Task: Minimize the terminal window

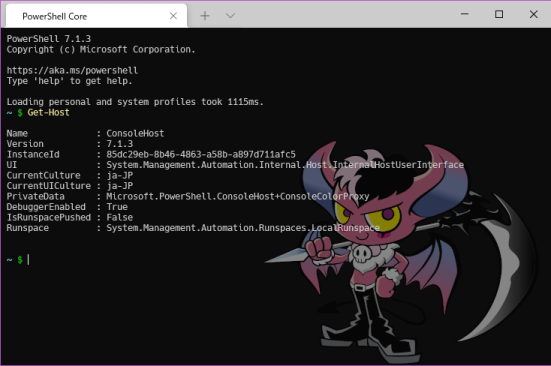Action: click(x=465, y=14)
